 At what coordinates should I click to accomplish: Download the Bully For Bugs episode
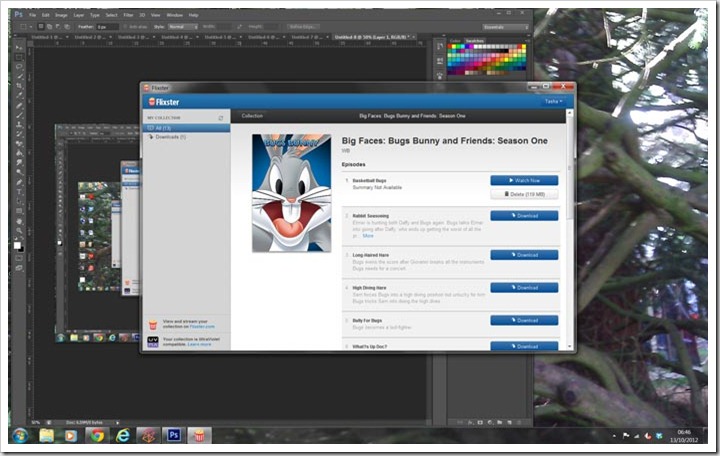click(524, 320)
